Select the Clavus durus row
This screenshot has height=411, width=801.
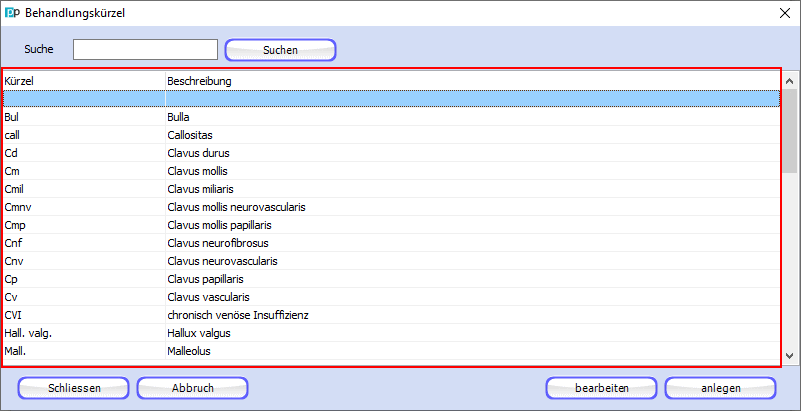pyautogui.click(x=392, y=153)
